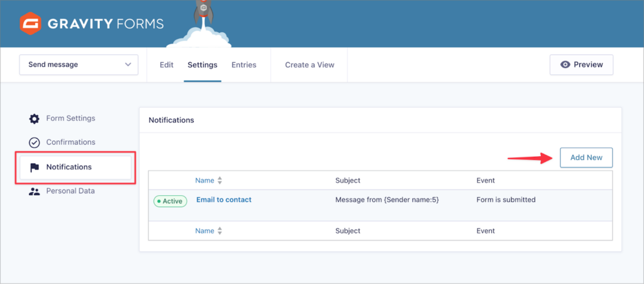Go to Confirmations settings
This screenshot has width=644, height=284.
tap(70, 142)
